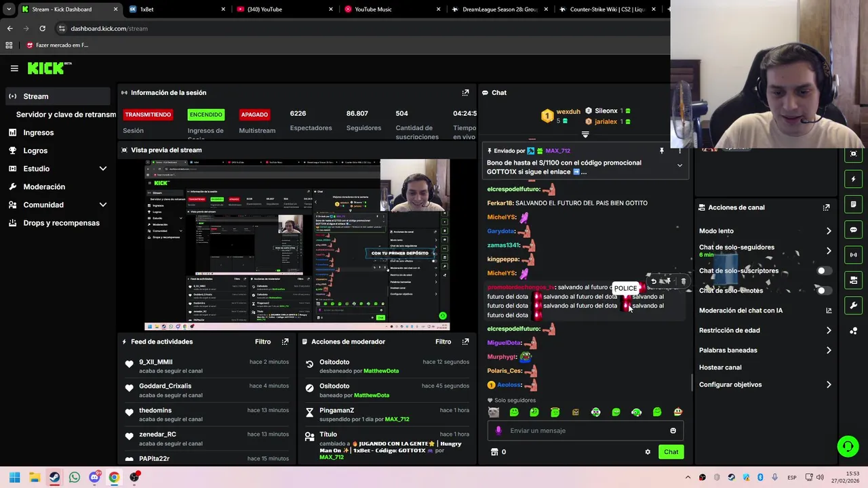Click the broadcast signal icon in right rail
Image resolution: width=868 pixels, height=488 pixels.
[853, 255]
